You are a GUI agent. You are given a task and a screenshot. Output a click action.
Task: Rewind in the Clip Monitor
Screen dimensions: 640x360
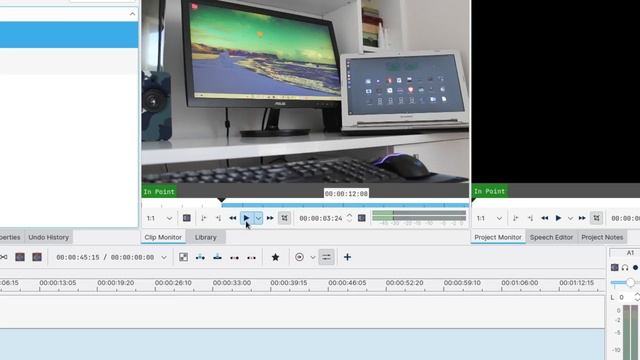click(233, 218)
